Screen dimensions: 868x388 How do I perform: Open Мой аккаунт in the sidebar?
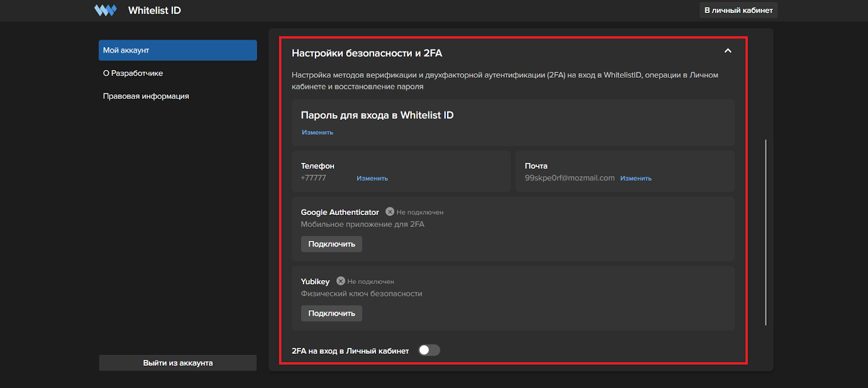pos(178,50)
